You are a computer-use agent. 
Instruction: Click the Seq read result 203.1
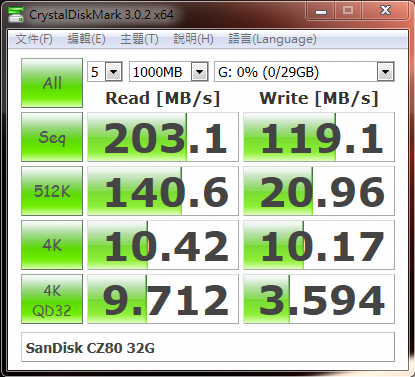pos(163,137)
